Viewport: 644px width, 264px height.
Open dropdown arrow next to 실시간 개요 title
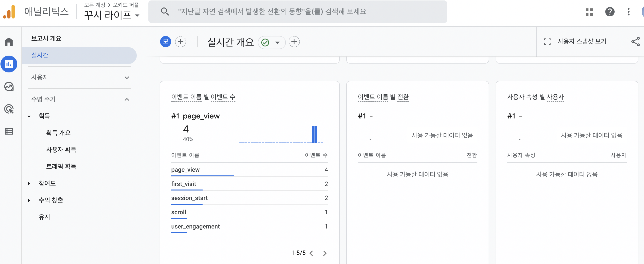277,43
